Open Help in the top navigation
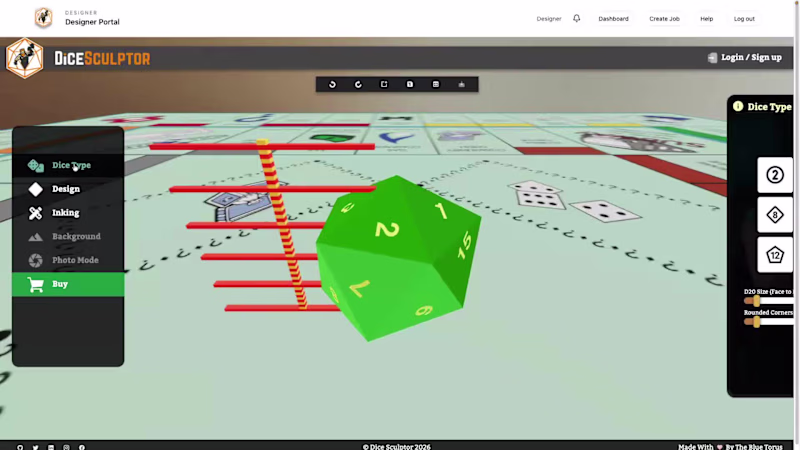This screenshot has width=800, height=450. (x=707, y=18)
